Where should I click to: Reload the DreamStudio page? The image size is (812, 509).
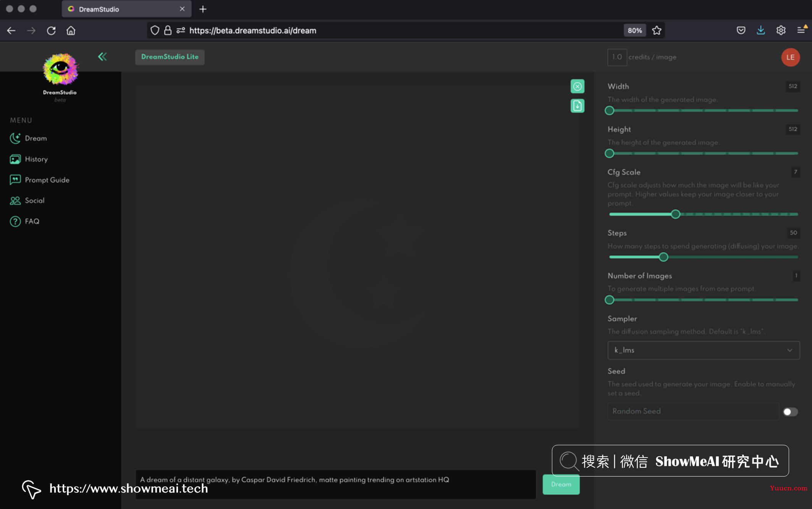click(x=51, y=31)
